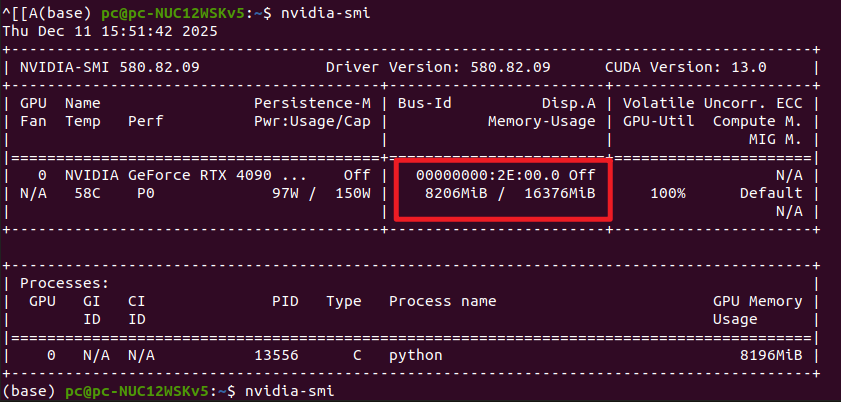Click the process type value "C"
The height and width of the screenshot is (402, 841).
click(357, 355)
